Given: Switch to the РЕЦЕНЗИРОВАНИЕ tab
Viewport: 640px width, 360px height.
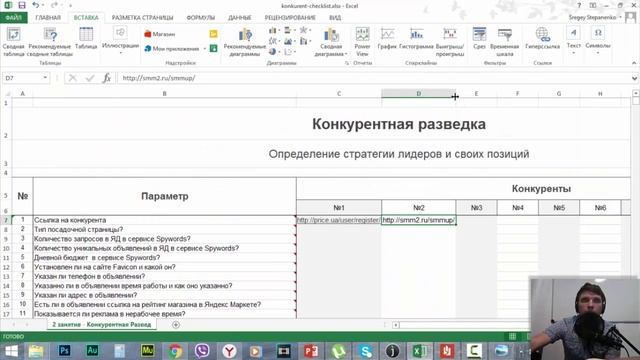Looking at the screenshot, I should tap(290, 18).
